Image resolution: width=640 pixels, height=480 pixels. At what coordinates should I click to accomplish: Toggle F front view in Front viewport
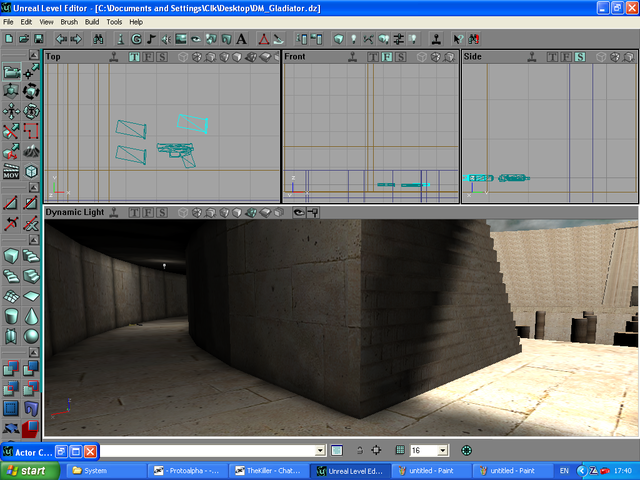point(388,57)
